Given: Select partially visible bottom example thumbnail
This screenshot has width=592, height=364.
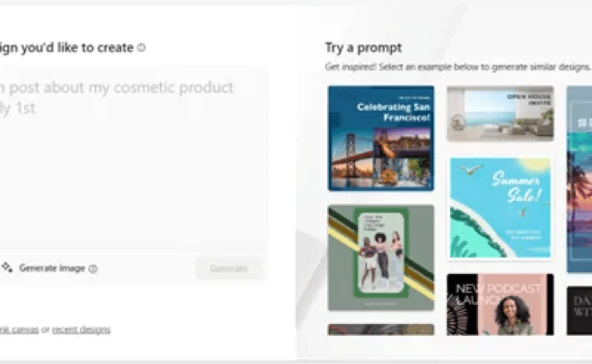Looking at the screenshot, I should click(x=381, y=329).
